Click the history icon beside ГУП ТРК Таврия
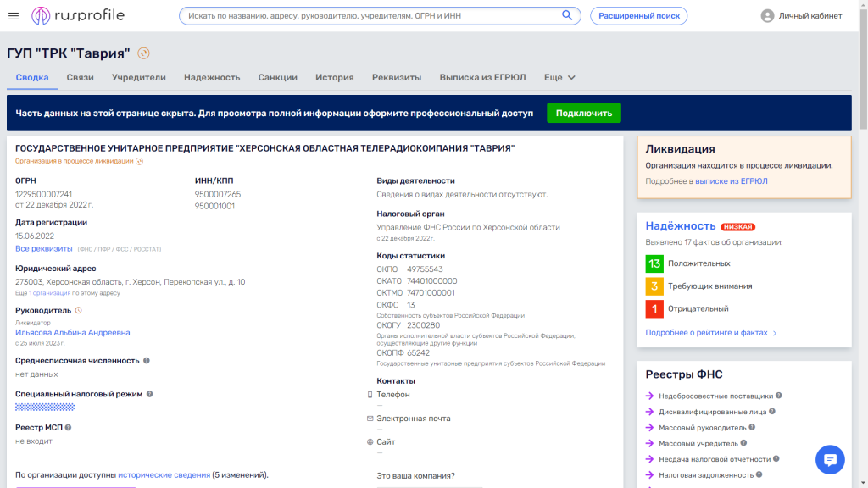Screen dimensions: 868x488 tap(143, 53)
